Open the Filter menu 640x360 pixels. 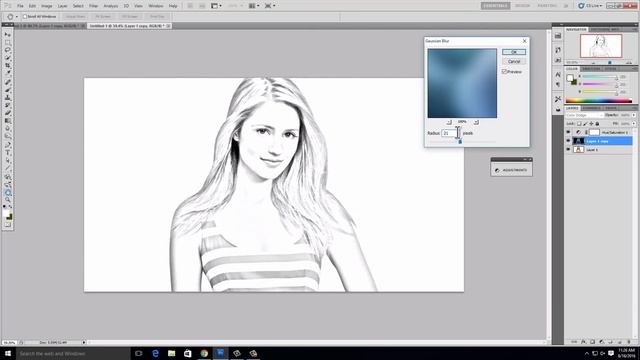(93, 6)
